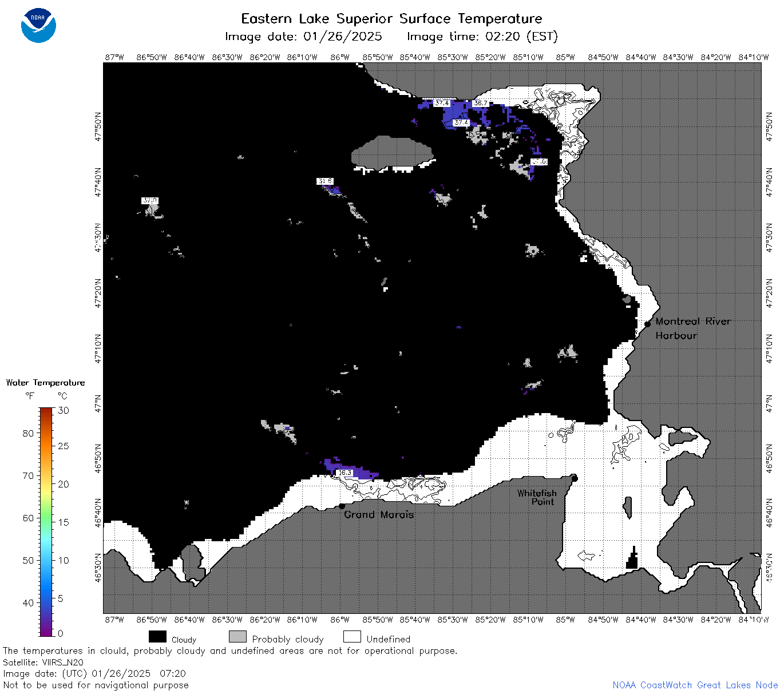The image size is (784, 694).
Task: Click the 85°W longitude label along the top axis
Action: (x=565, y=57)
